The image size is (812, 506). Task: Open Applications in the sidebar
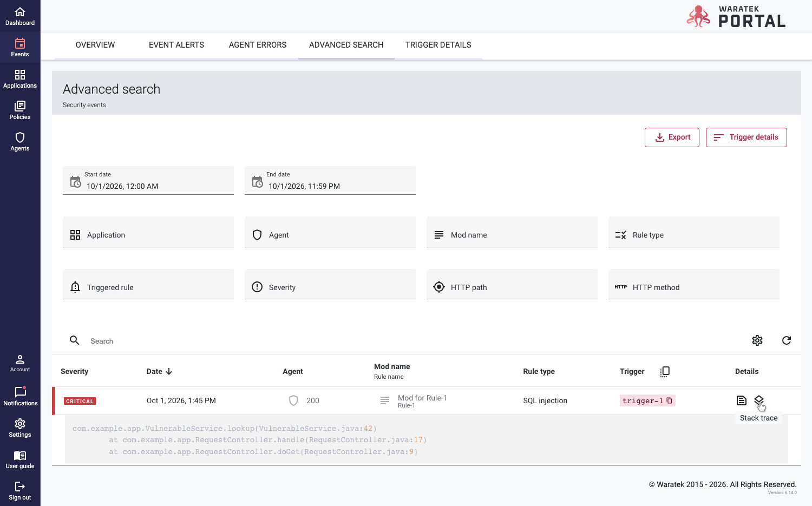click(x=20, y=79)
